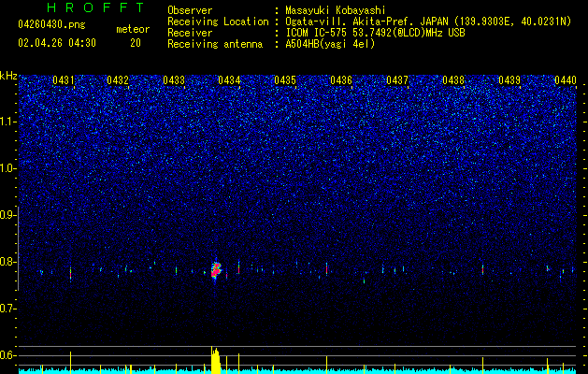
Task: Click the "Observer" field label
Action: pyautogui.click(x=190, y=10)
